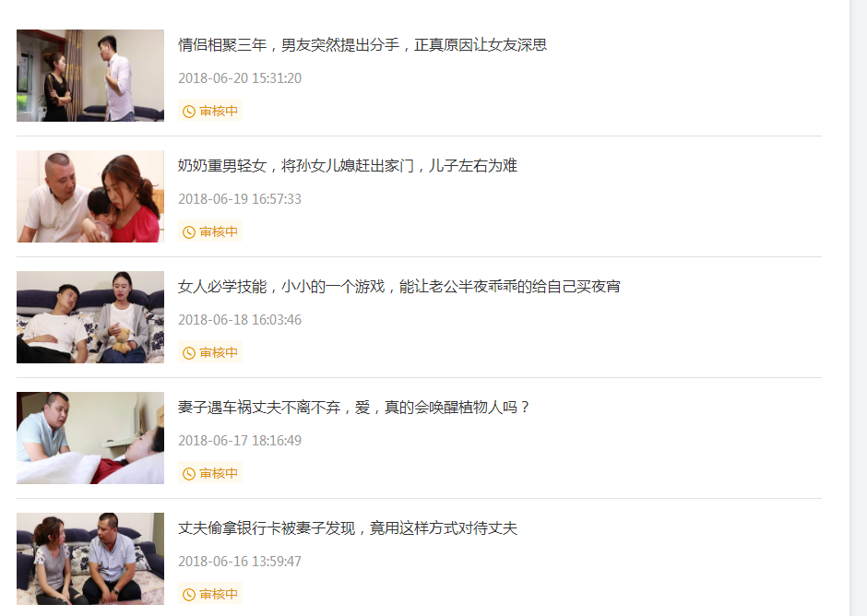This screenshot has height=616, width=867.
Task: Click clock icon under 妻子遇车祸 video
Action: (189, 474)
